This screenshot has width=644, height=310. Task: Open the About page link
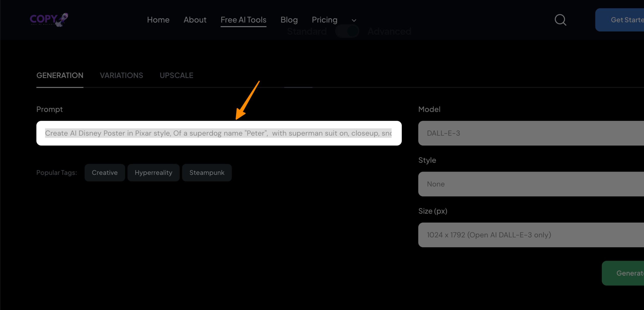click(x=195, y=20)
